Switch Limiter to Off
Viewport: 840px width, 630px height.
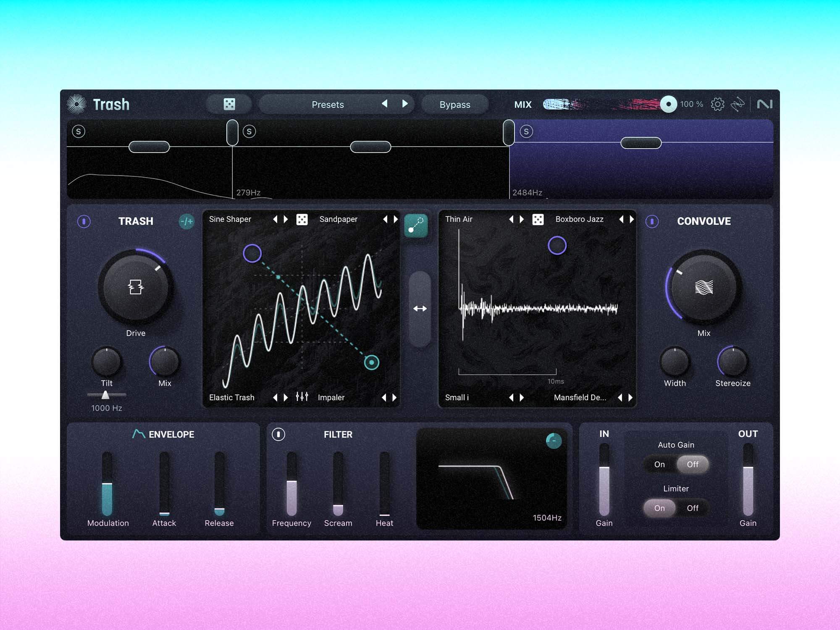tap(692, 508)
